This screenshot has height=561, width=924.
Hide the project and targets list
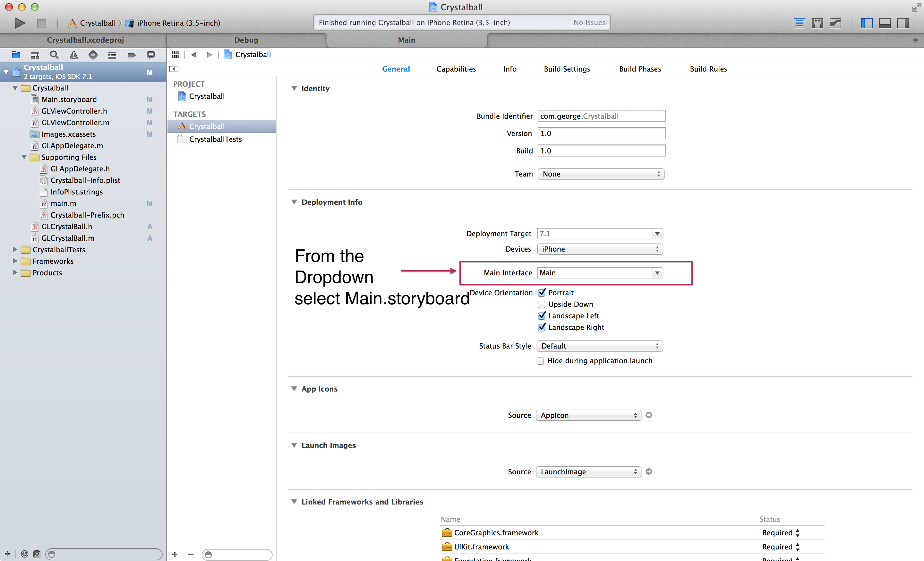click(x=174, y=69)
